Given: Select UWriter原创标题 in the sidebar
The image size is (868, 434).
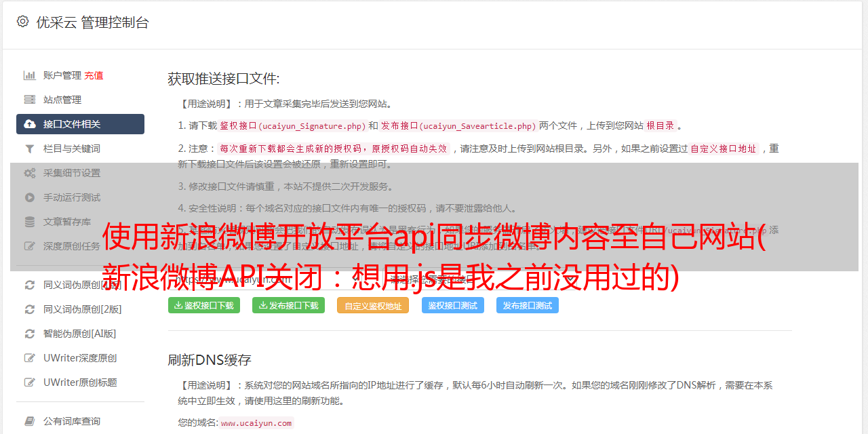Looking at the screenshot, I should 79,382.
